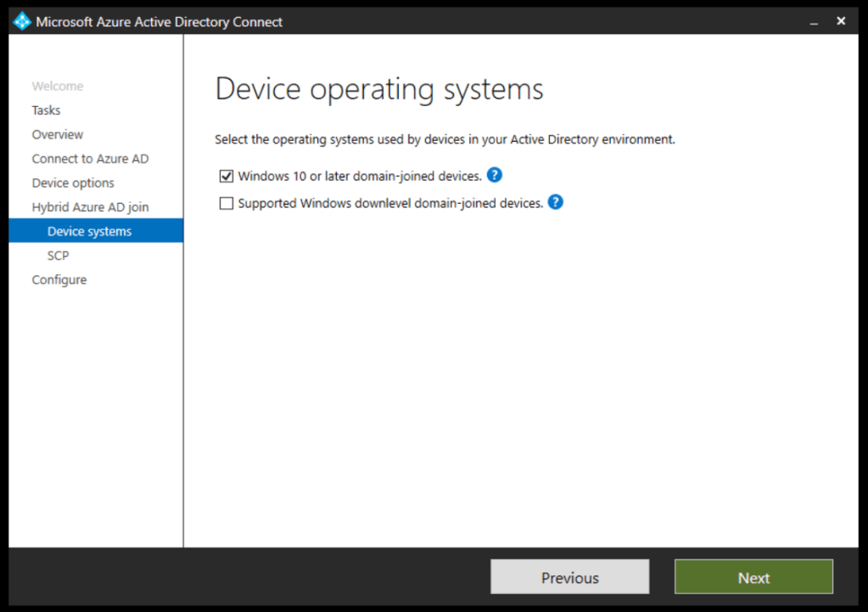Click the Microsoft Azure Active Directory Connect title

(160, 22)
